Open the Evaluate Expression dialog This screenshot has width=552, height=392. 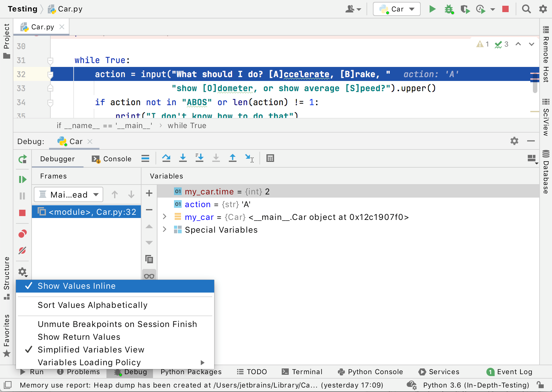point(270,158)
